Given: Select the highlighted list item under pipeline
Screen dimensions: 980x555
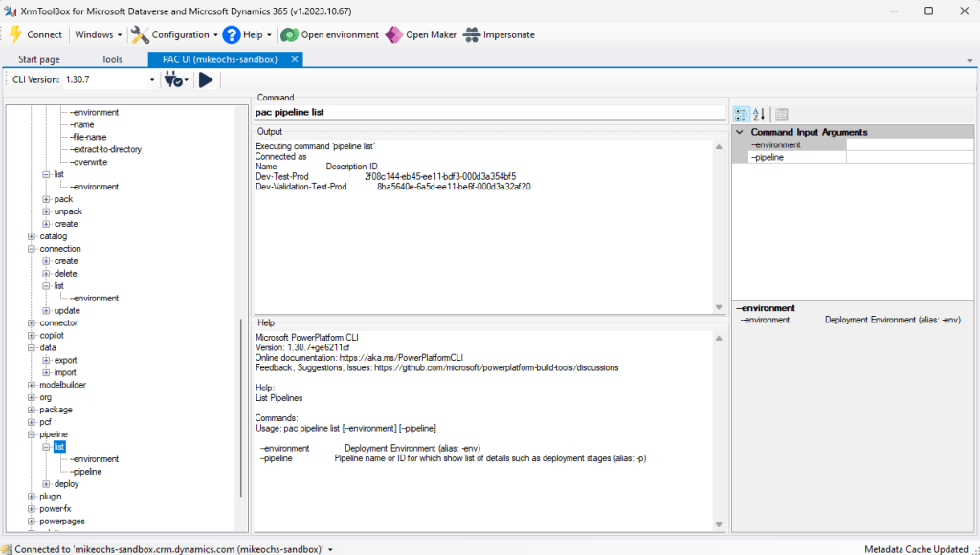Looking at the screenshot, I should click(59, 447).
